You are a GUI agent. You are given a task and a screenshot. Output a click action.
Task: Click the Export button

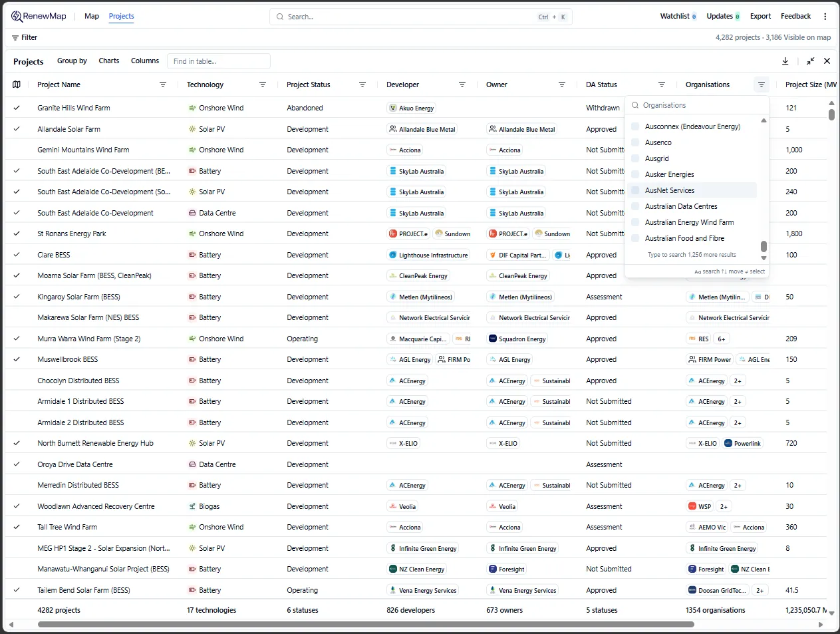pos(760,15)
